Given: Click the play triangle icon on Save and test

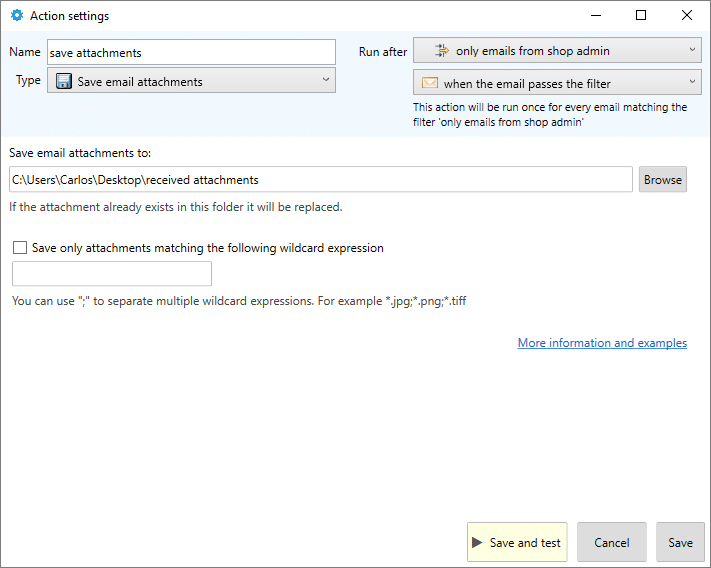Looking at the screenshot, I should tap(477, 542).
